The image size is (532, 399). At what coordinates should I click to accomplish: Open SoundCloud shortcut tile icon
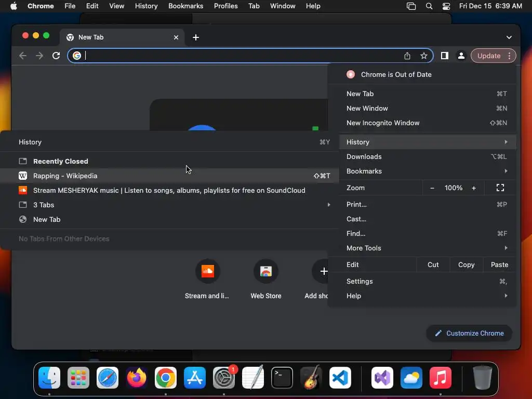tap(208, 271)
